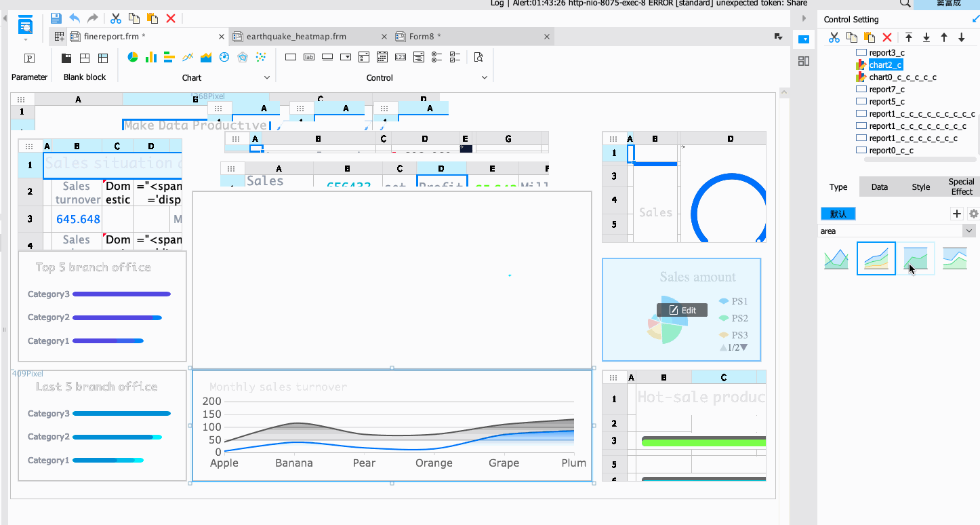980x525 pixels.
Task: Switch to Form8 tab
Action: [473, 36]
